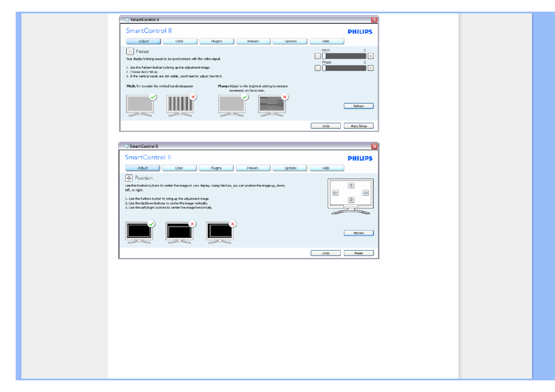
Task: Switch to Plugins tab in Focus window
Action: coord(216,41)
